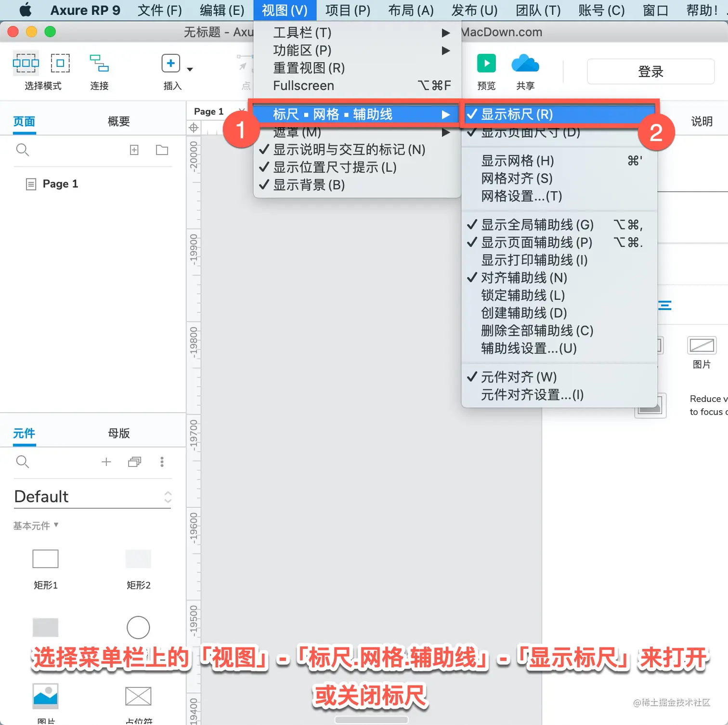This screenshot has width=728, height=725.
Task: Click the Insert (插入) plus icon
Action: [171, 64]
